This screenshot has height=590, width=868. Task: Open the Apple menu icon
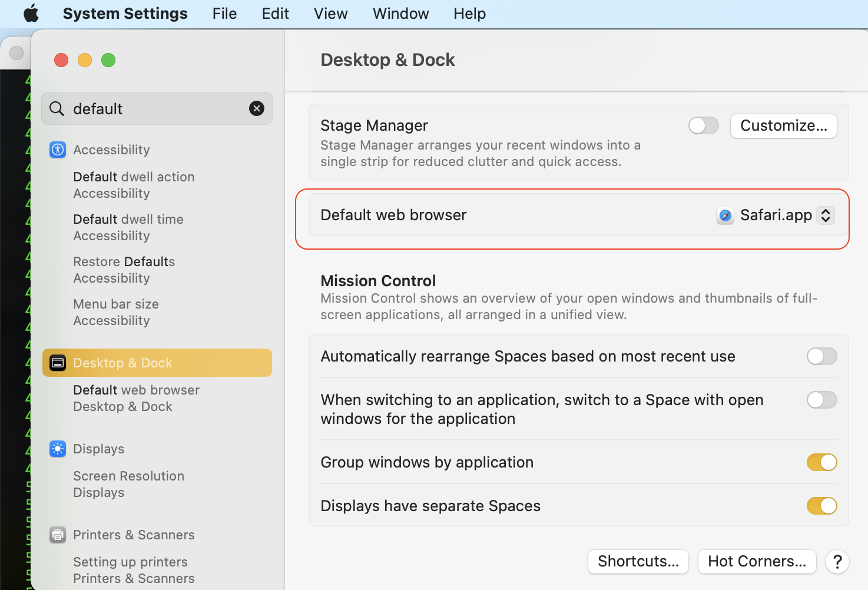(x=31, y=14)
